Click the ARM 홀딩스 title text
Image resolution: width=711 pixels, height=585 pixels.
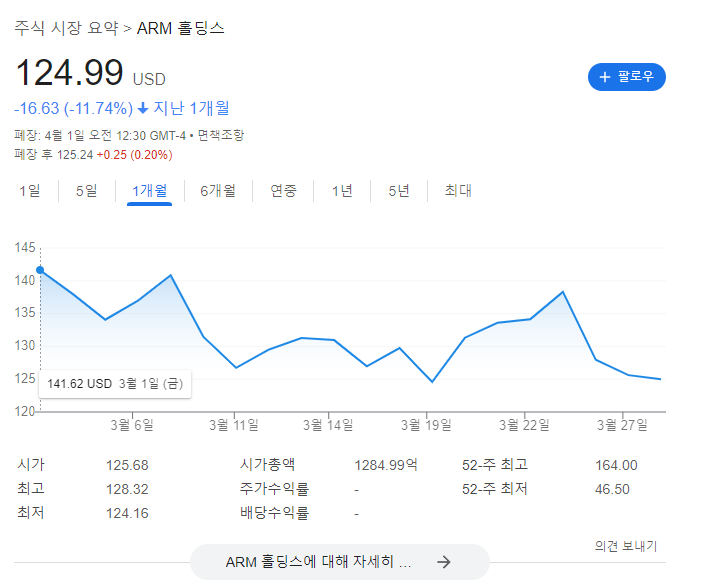point(180,29)
